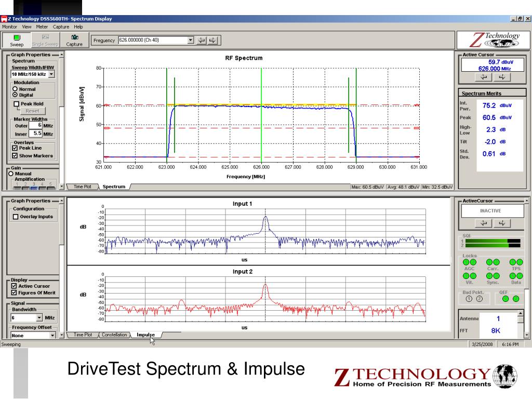Open the View menu

coord(26,27)
